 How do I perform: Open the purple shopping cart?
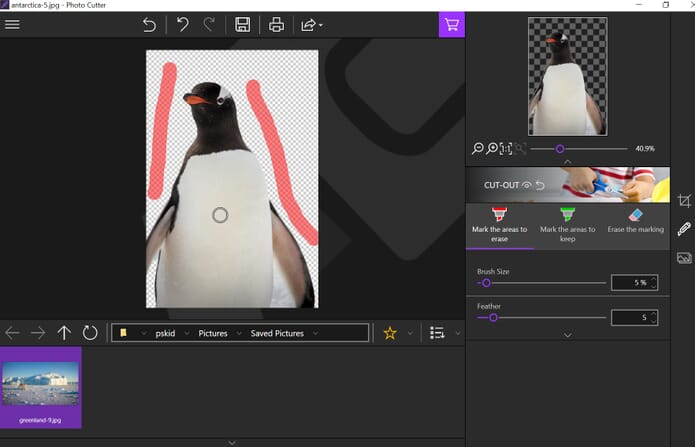pyautogui.click(x=452, y=25)
